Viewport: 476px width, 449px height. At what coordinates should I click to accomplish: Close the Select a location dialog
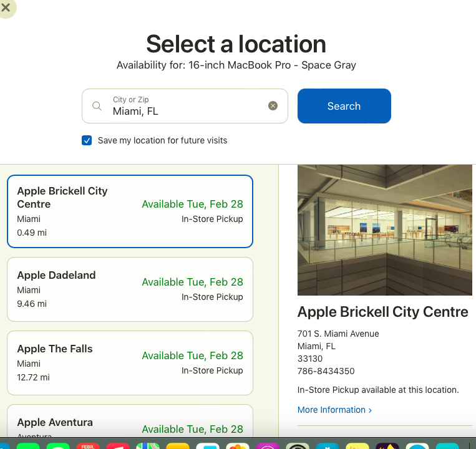pyautogui.click(x=6, y=8)
